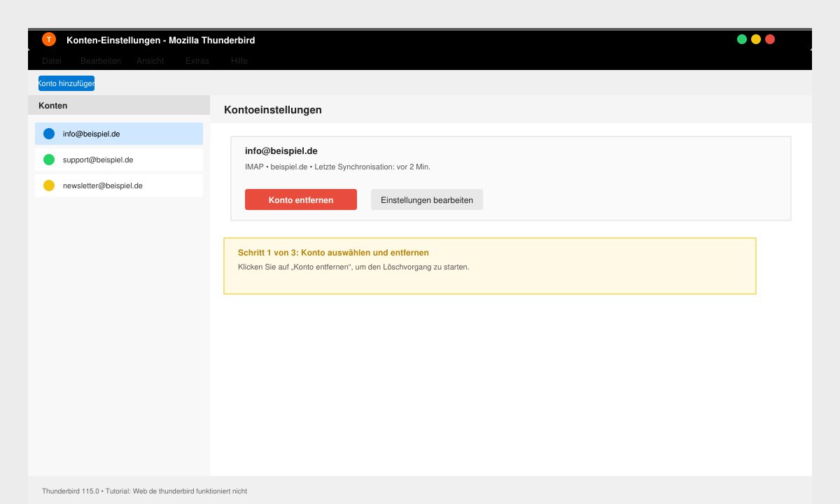
Task: Click the red window close button
Action: pos(770,39)
